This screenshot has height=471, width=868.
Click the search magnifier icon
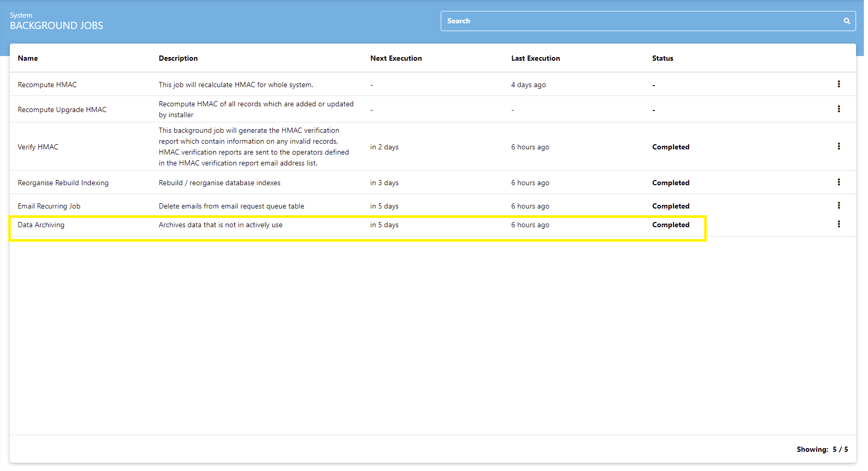click(x=846, y=21)
